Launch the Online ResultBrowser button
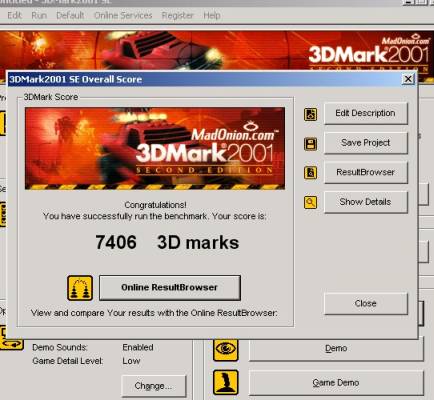The width and height of the screenshot is (434, 400). 170,287
